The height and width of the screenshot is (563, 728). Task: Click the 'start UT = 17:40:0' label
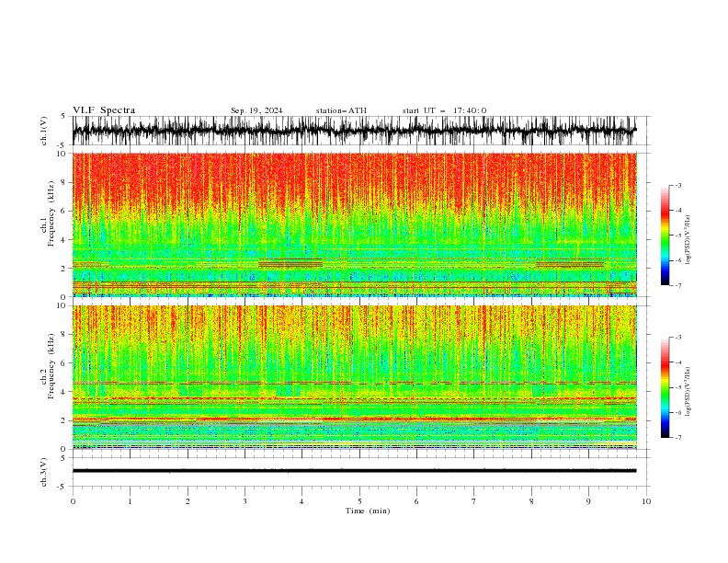coord(444,110)
